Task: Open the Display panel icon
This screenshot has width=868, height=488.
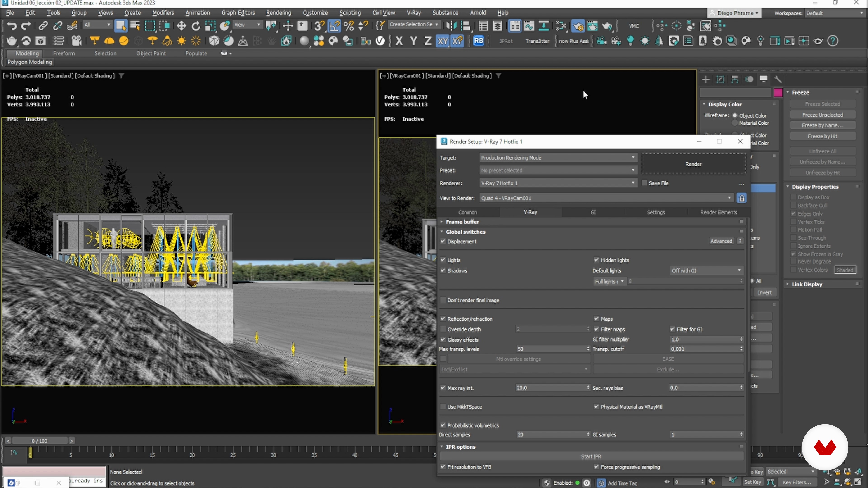Action: click(x=764, y=79)
